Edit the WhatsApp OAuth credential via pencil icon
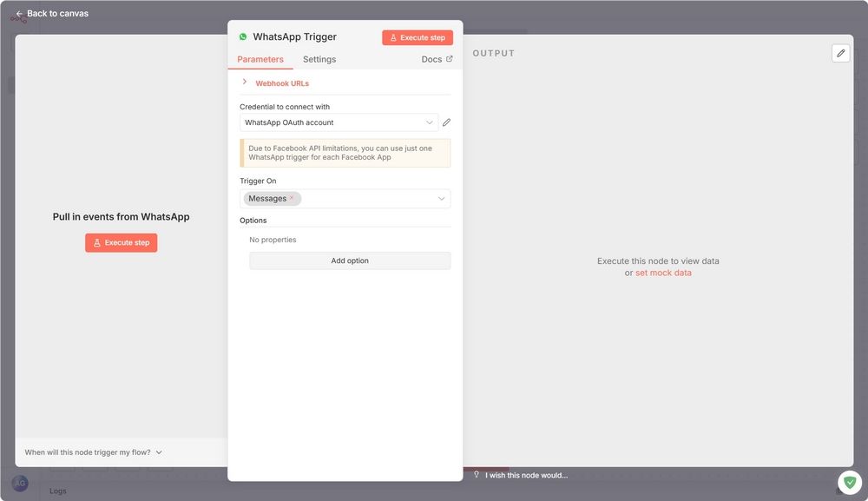The width and height of the screenshot is (868, 501). [x=446, y=122]
